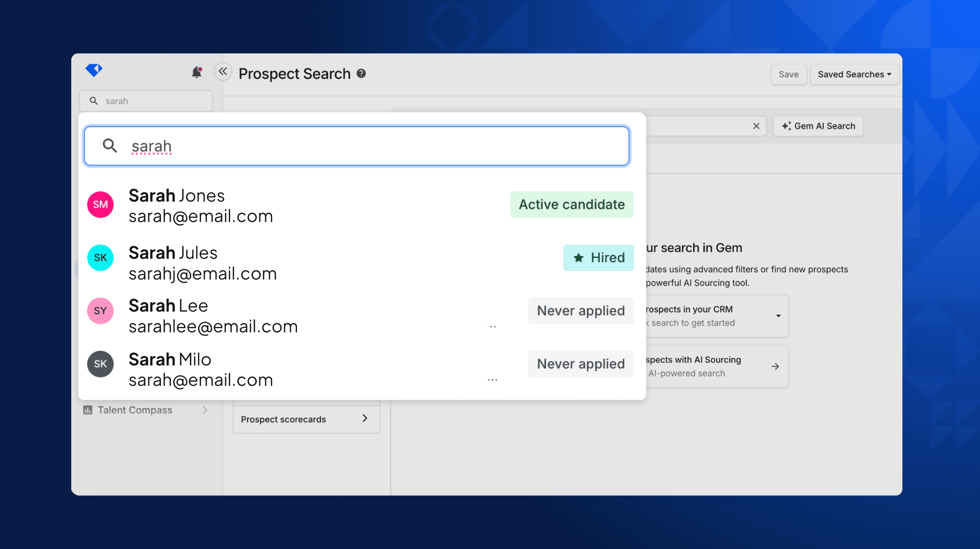This screenshot has width=980, height=549.
Task: Click the arrow to start AI-powered sourcing
Action: point(775,366)
